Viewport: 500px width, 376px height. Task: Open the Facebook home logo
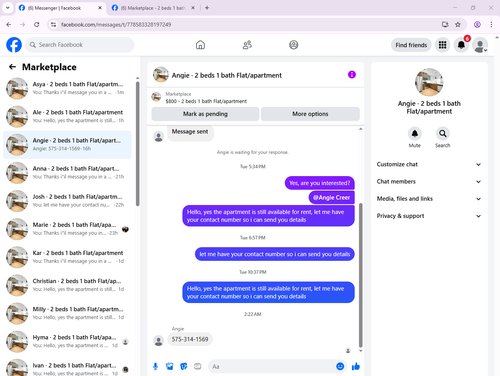coord(14,45)
